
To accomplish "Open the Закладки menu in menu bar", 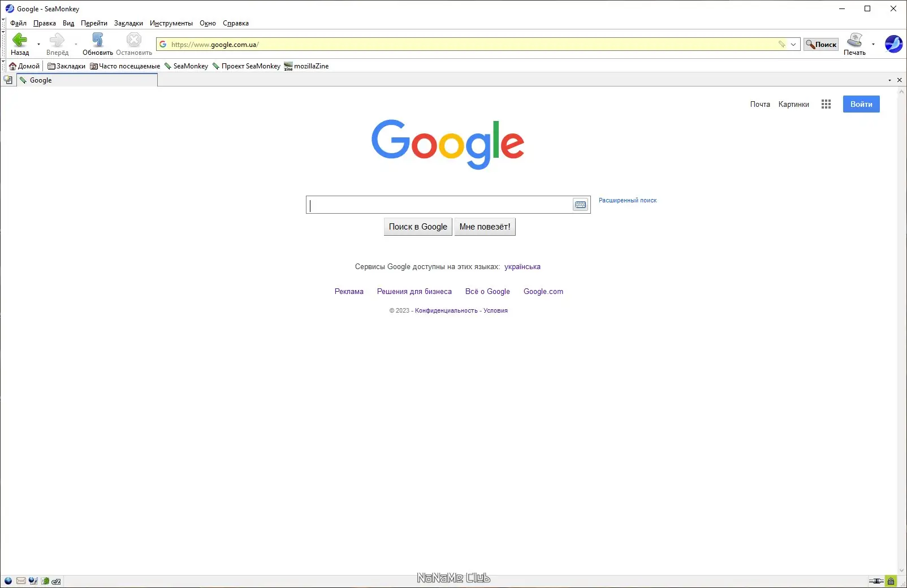I will click(128, 23).
